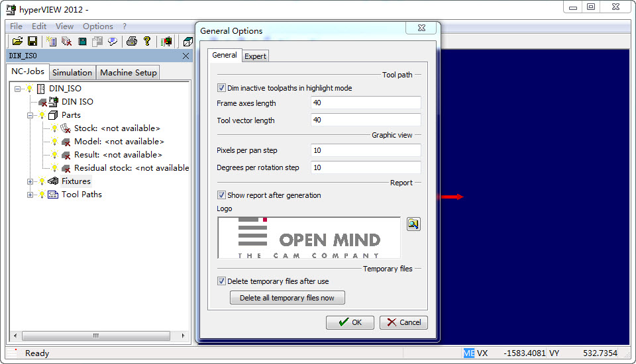This screenshot has width=636, height=364.
Task: Expand the Fixtures tree node
Action: (x=30, y=181)
